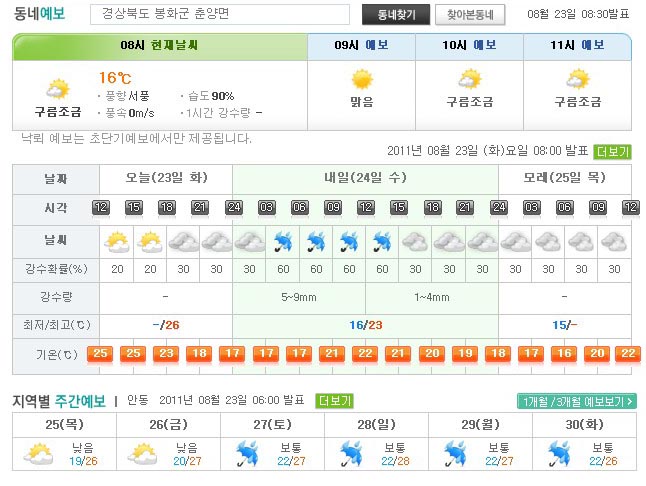Image resolution: width=646 pixels, height=486 pixels.
Task: Click the rain icon for 29(월) weekly forecast
Action: pos(455,455)
